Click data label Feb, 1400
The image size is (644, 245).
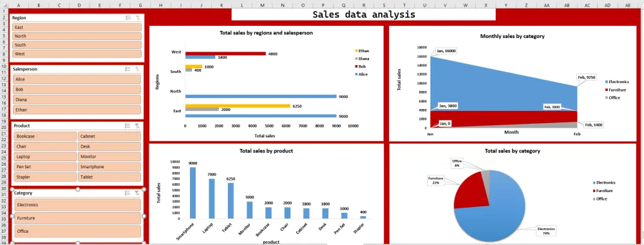[x=593, y=124]
